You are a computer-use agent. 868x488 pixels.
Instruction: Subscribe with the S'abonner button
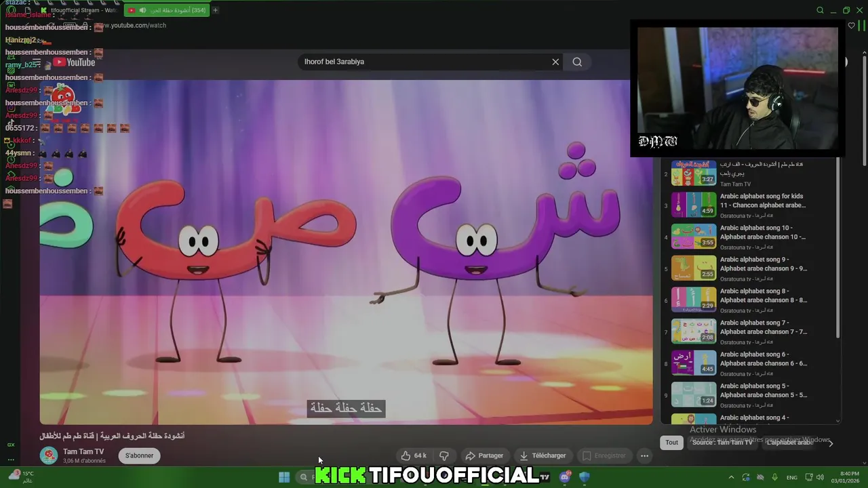[139, 455]
